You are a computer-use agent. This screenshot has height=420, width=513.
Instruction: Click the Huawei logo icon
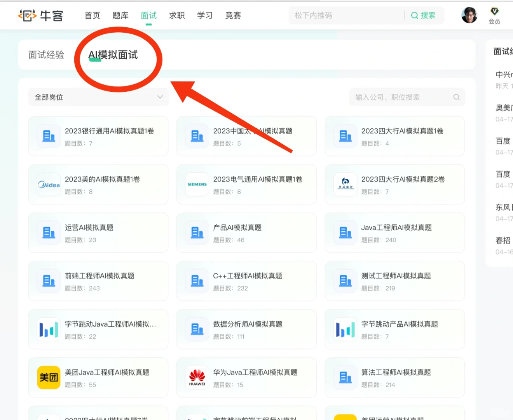[x=197, y=377]
